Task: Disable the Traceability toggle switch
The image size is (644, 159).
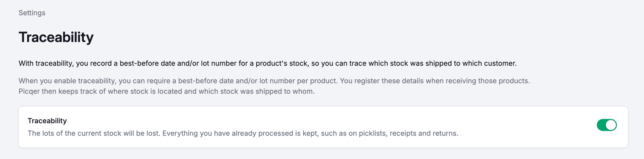Action: click(607, 125)
